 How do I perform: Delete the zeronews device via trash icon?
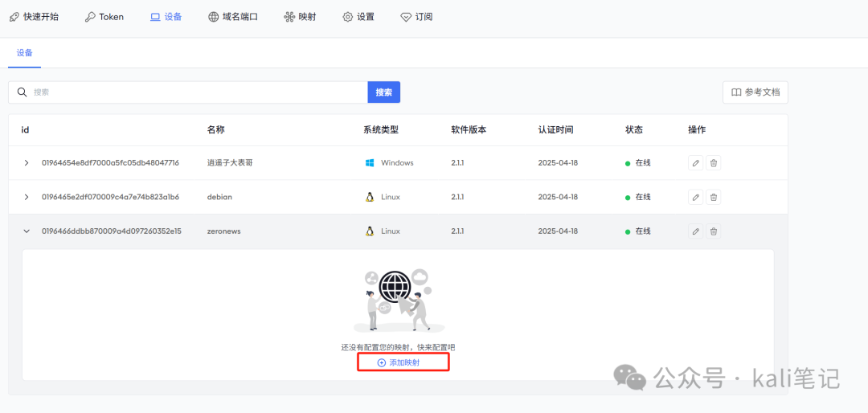point(714,231)
